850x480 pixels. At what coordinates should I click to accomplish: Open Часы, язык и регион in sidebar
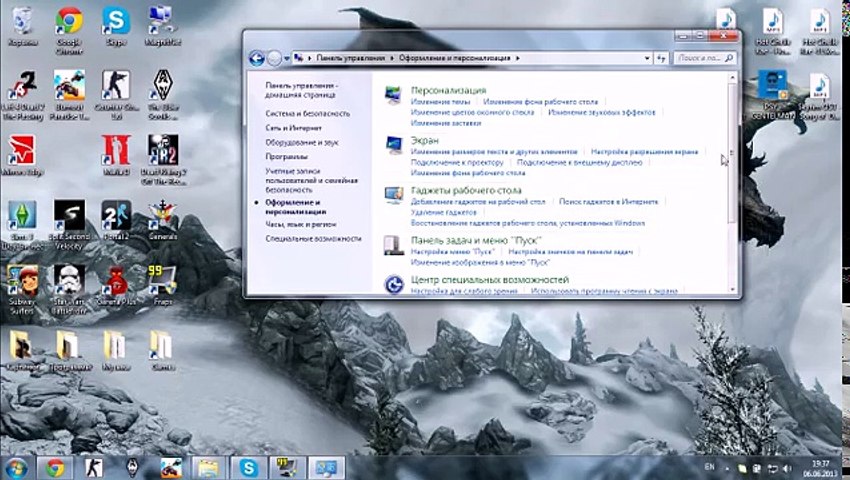coord(301,224)
